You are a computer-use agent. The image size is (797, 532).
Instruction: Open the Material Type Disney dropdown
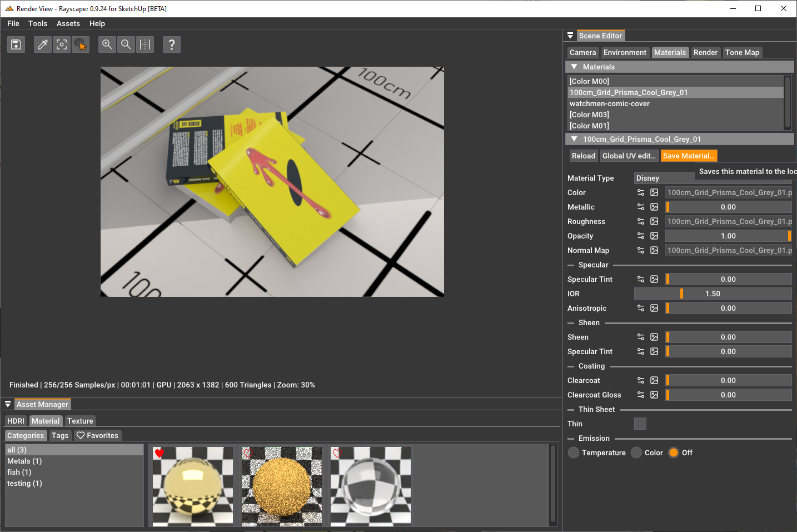click(x=713, y=178)
